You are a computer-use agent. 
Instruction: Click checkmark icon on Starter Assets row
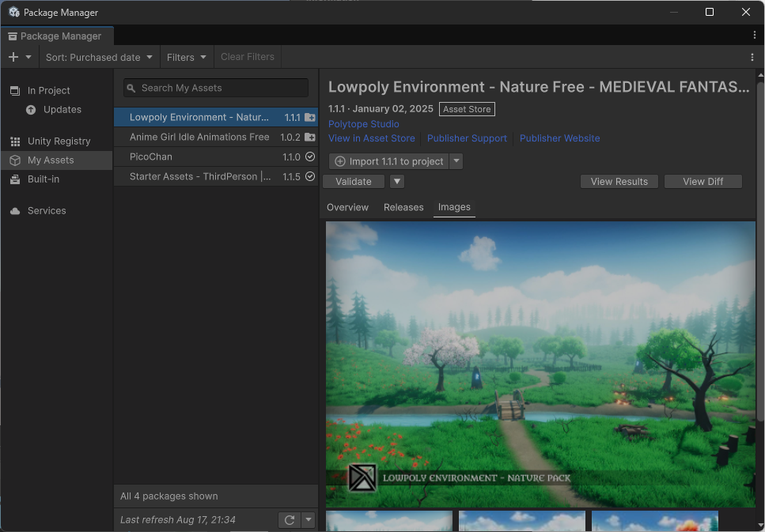click(x=310, y=176)
